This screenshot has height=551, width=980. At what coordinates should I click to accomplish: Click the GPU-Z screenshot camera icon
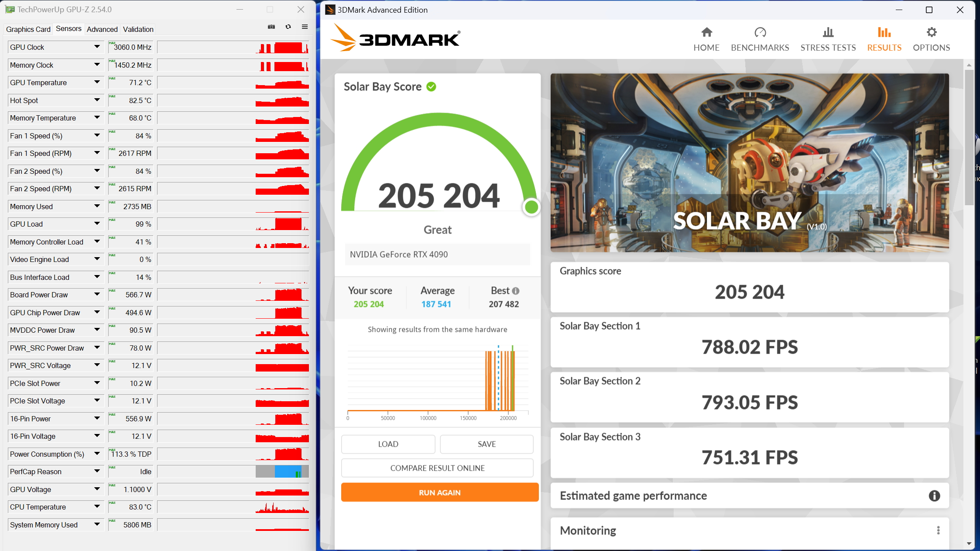(271, 27)
